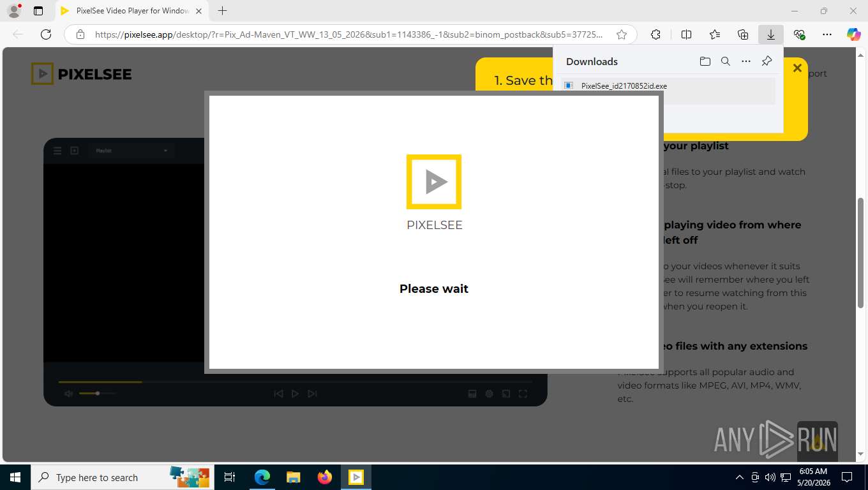Go back to previous page
Screen dimensions: 868x490
tap(18, 34)
